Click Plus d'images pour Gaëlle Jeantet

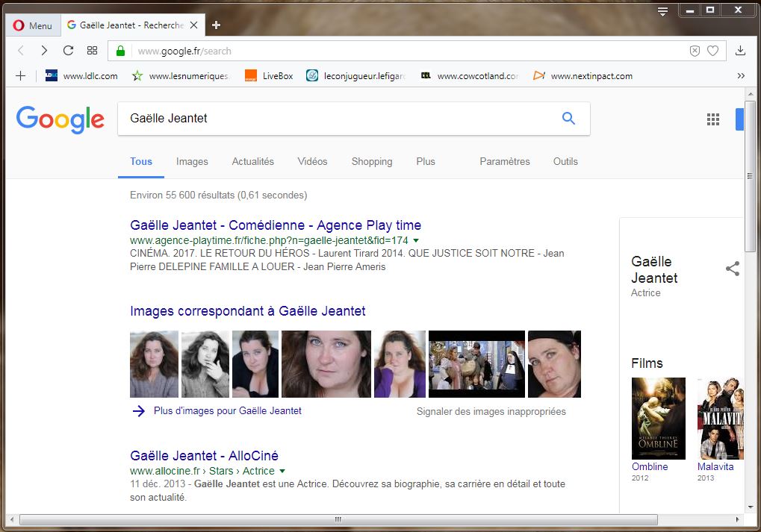(227, 411)
